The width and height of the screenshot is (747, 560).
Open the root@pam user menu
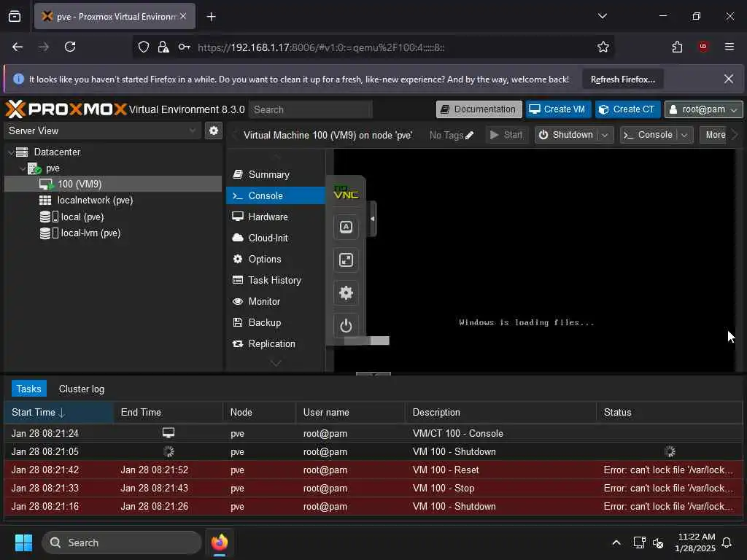[703, 109]
